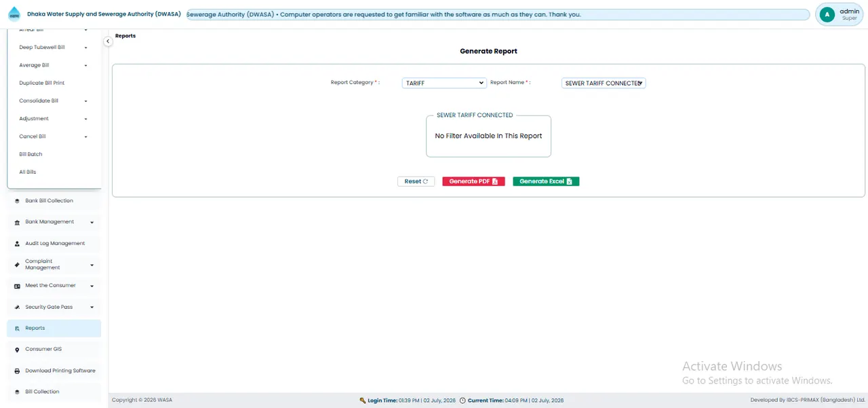Click the Generate PDF button
Image resolution: width=868 pixels, height=408 pixels.
473,181
